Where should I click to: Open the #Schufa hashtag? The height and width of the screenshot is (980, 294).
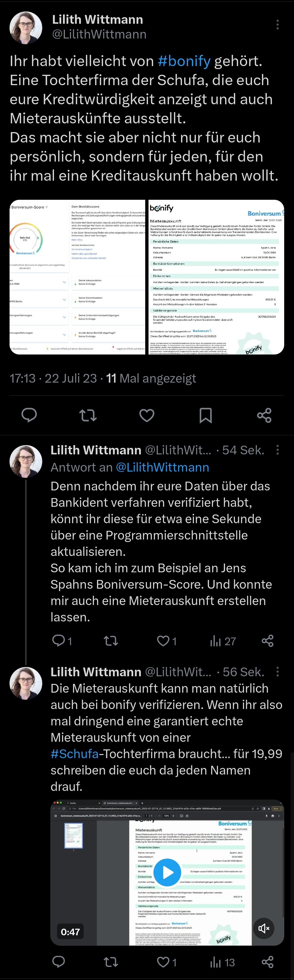[x=75, y=754]
